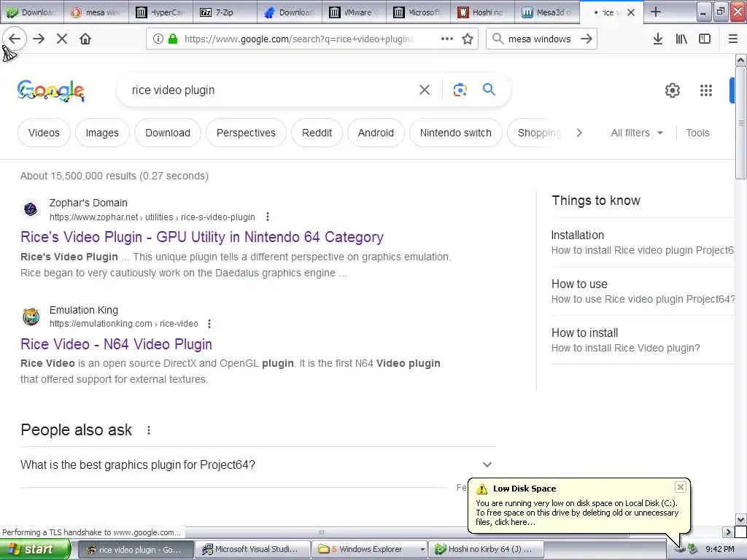Image resolution: width=747 pixels, height=560 pixels.
Task: Run Google search with magnifier icon
Action: tap(489, 90)
